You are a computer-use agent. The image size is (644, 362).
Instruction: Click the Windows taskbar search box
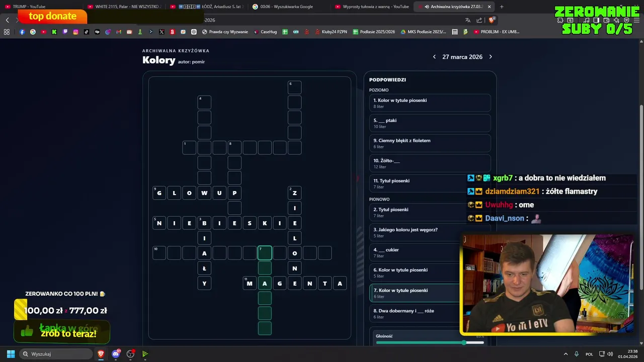click(x=55, y=354)
